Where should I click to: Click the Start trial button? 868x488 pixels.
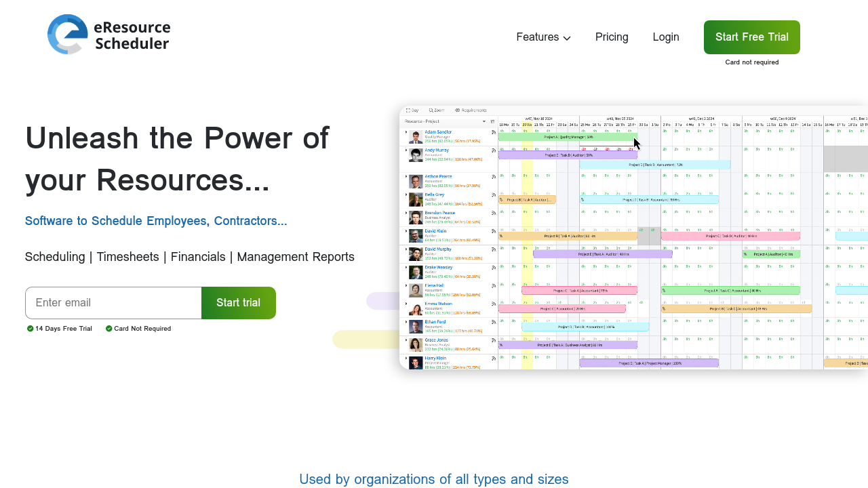239,303
